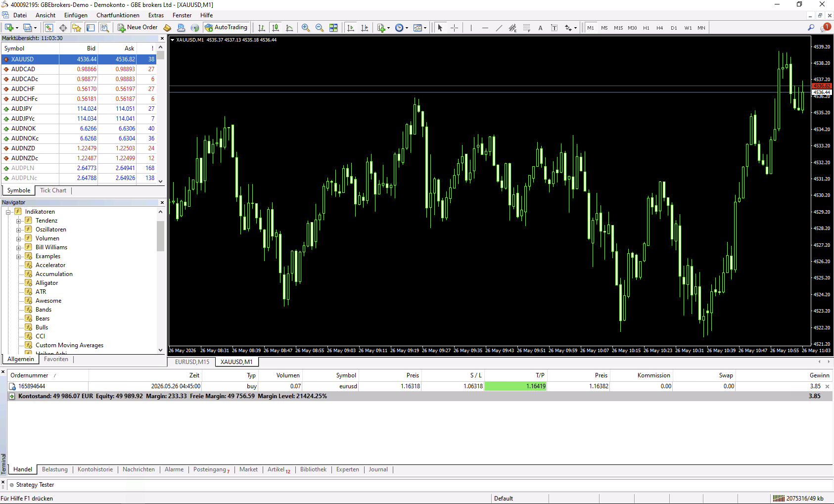Open the MetaEditor icon
Image resolution: width=834 pixels, height=504 pixels.
(x=167, y=28)
